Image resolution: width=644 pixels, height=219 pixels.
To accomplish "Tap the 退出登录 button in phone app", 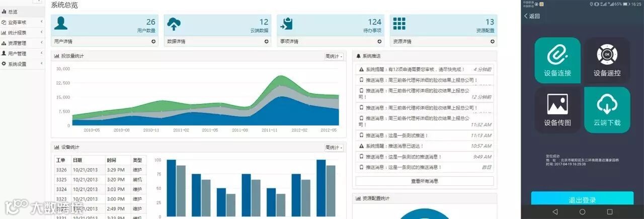I will (582, 199).
